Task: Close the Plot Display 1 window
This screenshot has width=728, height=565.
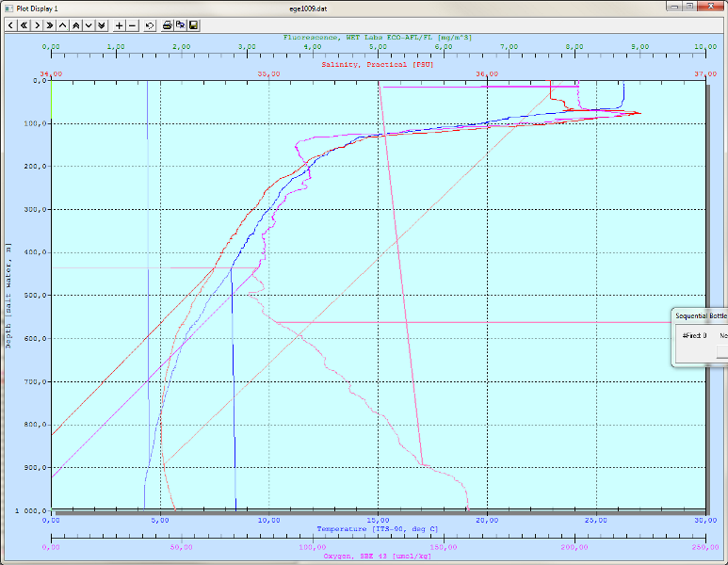Action: [712, 7]
